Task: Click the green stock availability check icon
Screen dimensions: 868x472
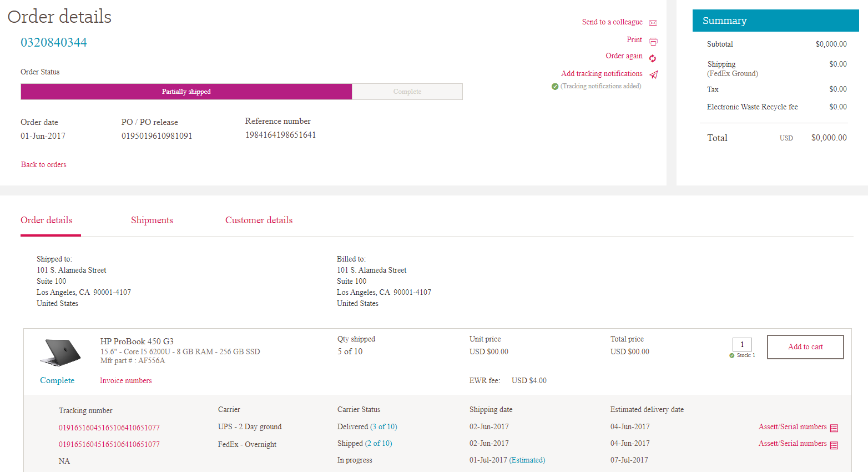Action: point(732,355)
